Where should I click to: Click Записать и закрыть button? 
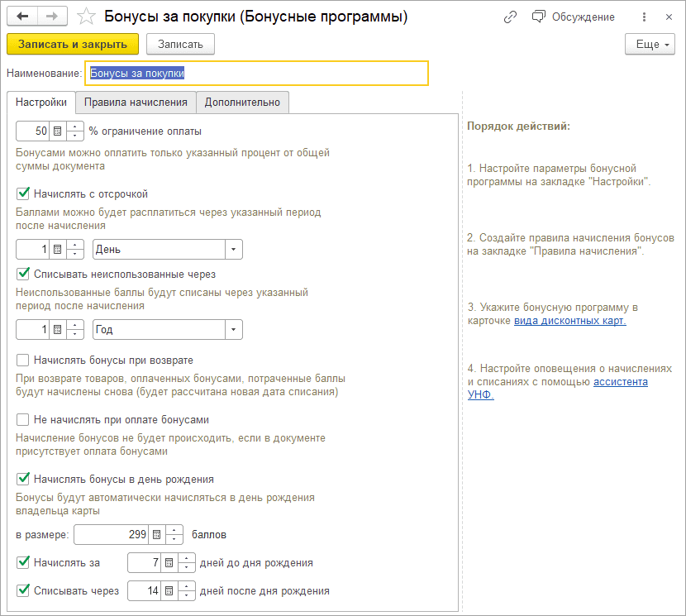pyautogui.click(x=73, y=44)
